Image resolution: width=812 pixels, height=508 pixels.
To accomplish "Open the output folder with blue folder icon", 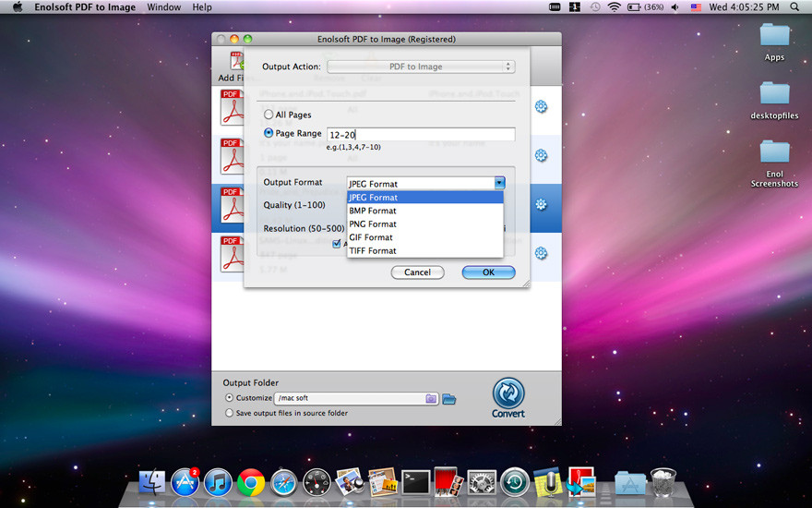I will click(x=449, y=399).
